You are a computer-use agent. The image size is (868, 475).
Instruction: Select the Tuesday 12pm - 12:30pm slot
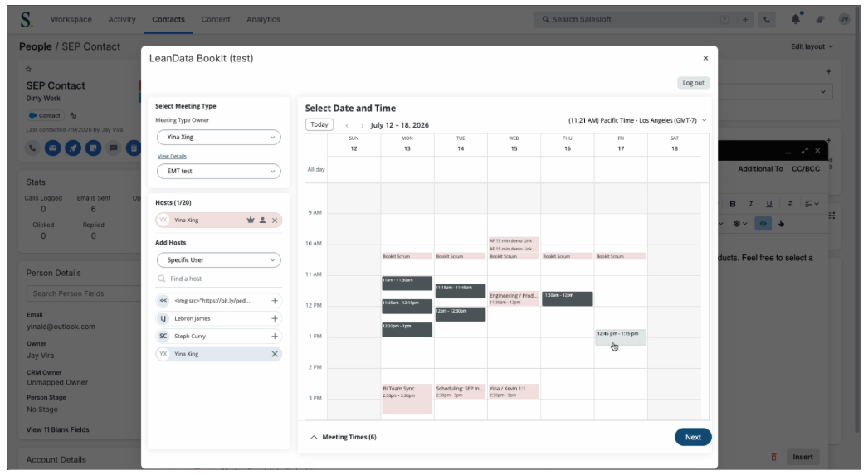[460, 314]
